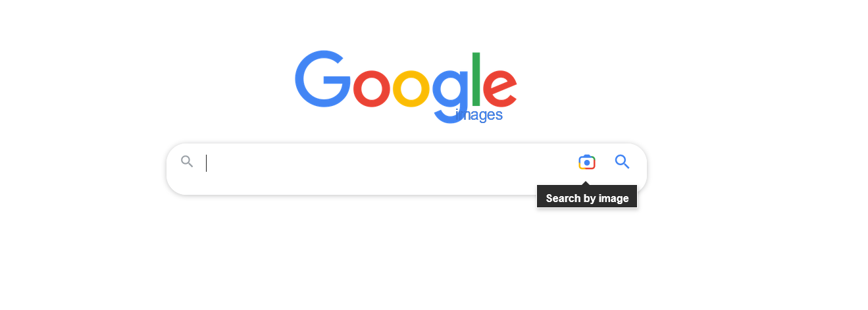Viewport: 868px width, 310px height.
Task: Click the "Search by image" tooltip label
Action: coord(587,198)
